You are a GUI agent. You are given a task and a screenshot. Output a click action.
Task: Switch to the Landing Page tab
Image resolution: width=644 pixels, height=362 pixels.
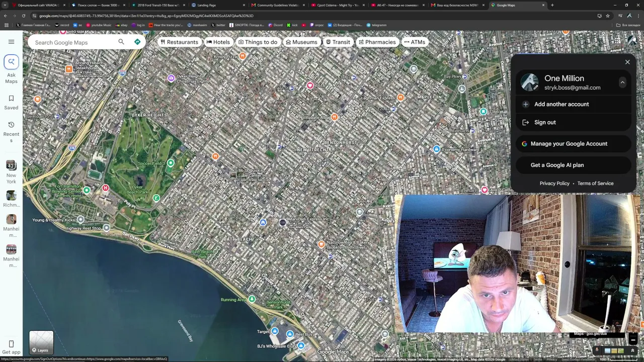(x=219, y=5)
